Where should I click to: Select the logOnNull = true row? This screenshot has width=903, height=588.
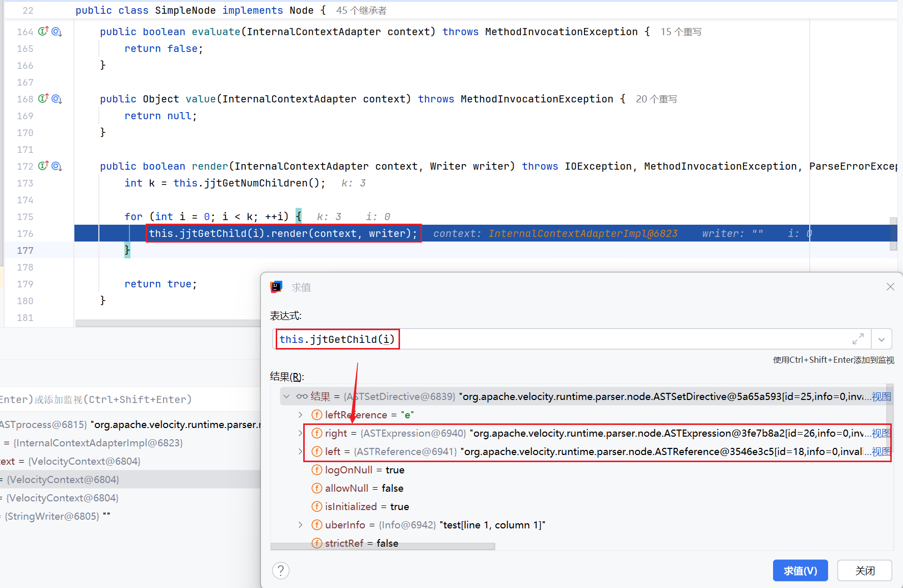click(x=581, y=470)
